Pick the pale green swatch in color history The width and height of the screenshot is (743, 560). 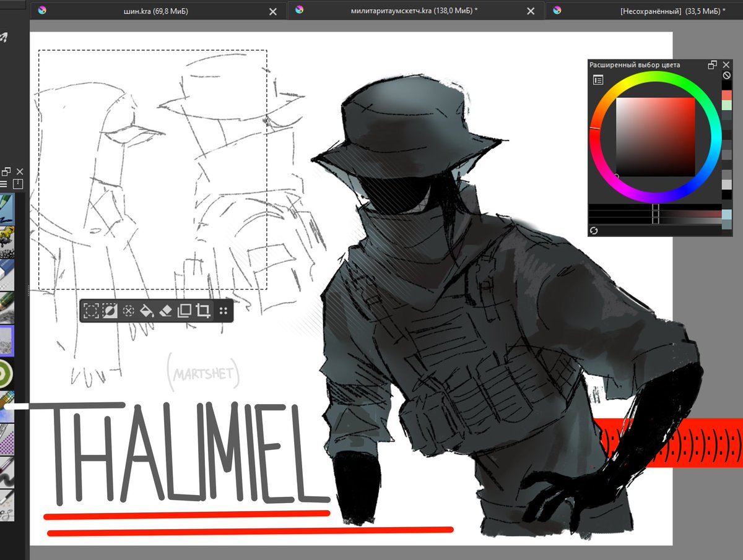pyautogui.click(x=727, y=105)
